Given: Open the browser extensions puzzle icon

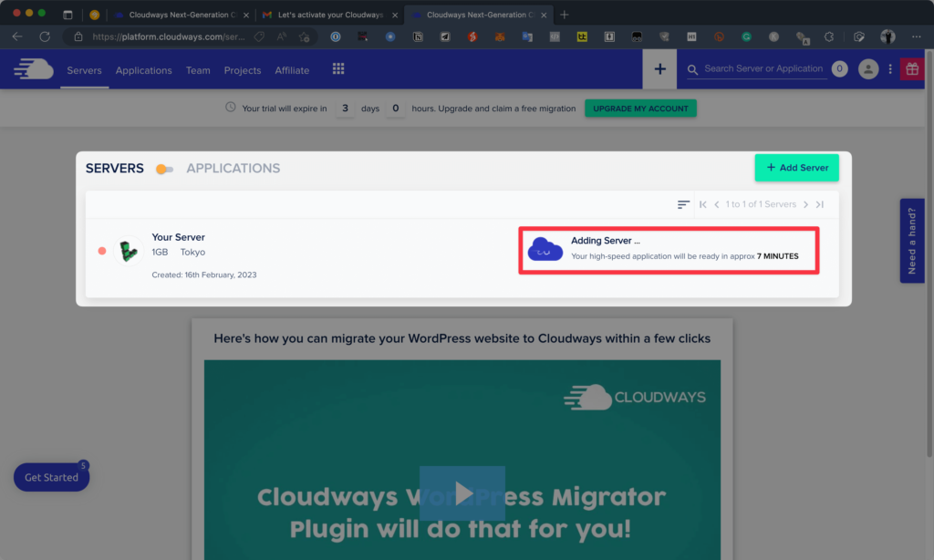Looking at the screenshot, I should (828, 36).
